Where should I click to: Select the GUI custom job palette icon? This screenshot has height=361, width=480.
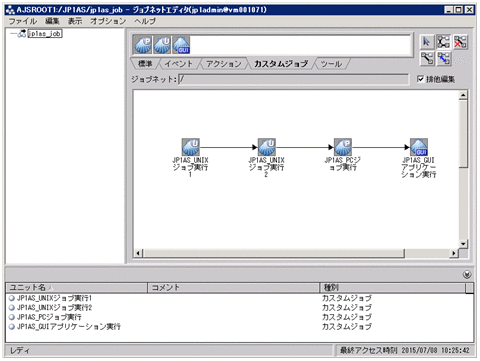181,45
